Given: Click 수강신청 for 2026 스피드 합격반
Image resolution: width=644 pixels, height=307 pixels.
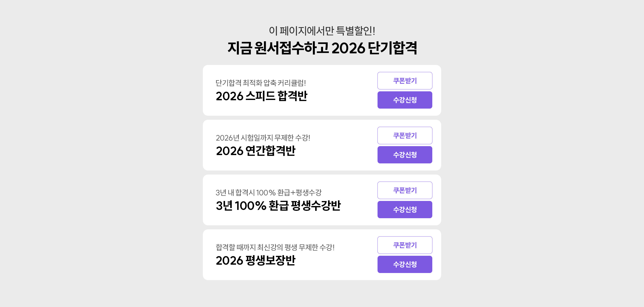Looking at the screenshot, I should [x=405, y=100].
